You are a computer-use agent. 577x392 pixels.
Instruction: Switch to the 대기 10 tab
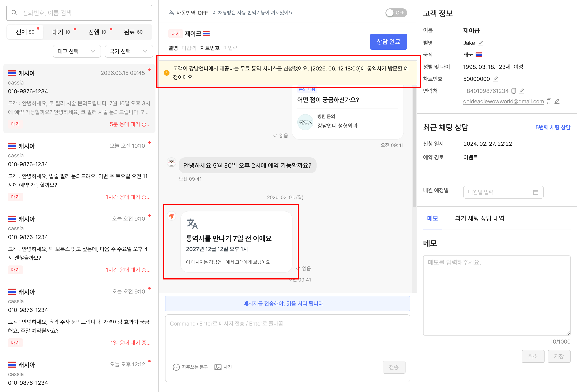point(61,32)
